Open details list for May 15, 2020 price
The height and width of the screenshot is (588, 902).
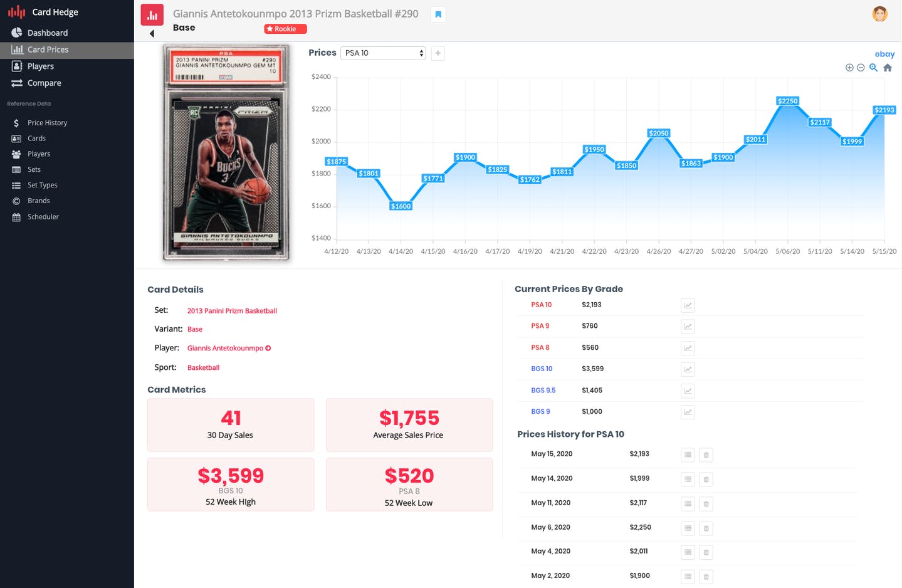pyautogui.click(x=688, y=455)
